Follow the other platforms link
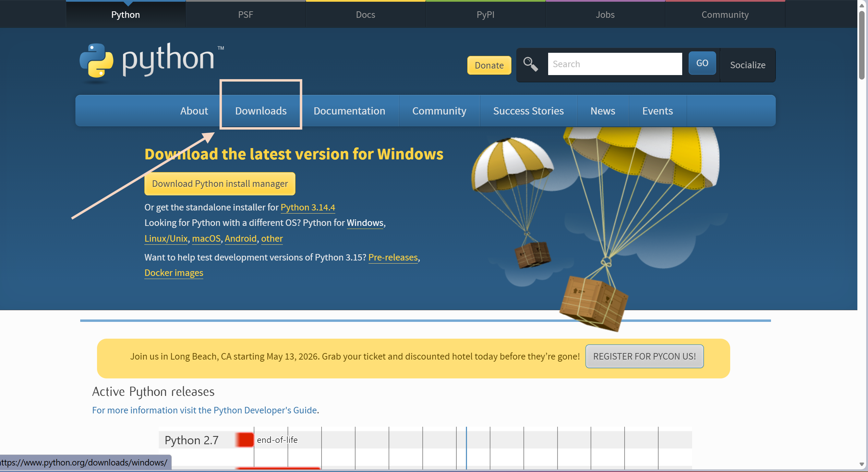The height and width of the screenshot is (472, 868). coord(272,238)
